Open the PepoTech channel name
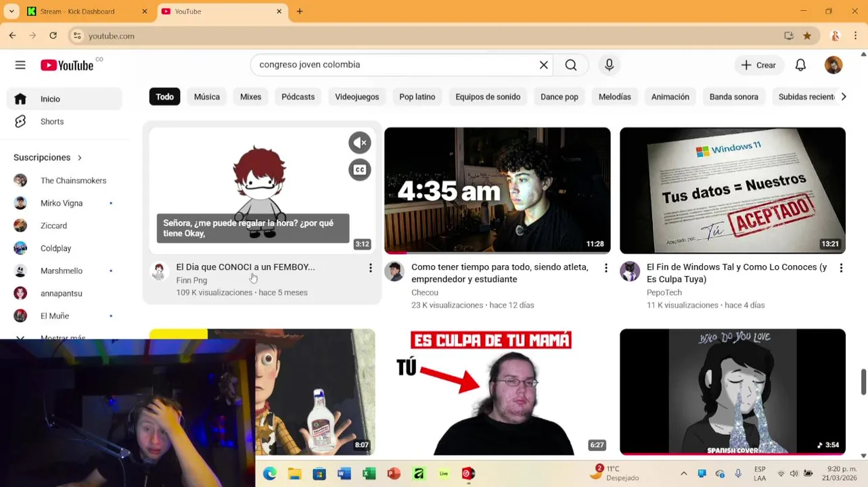 [664, 293]
